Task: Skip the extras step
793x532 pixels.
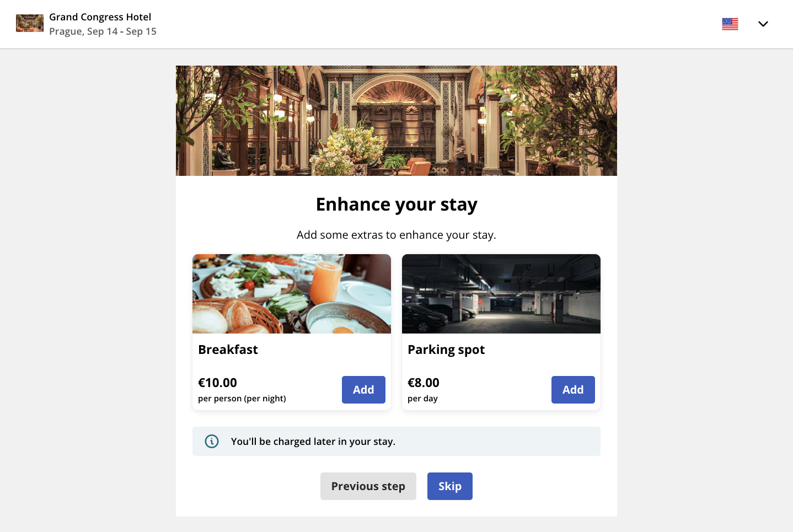Action: coord(449,486)
